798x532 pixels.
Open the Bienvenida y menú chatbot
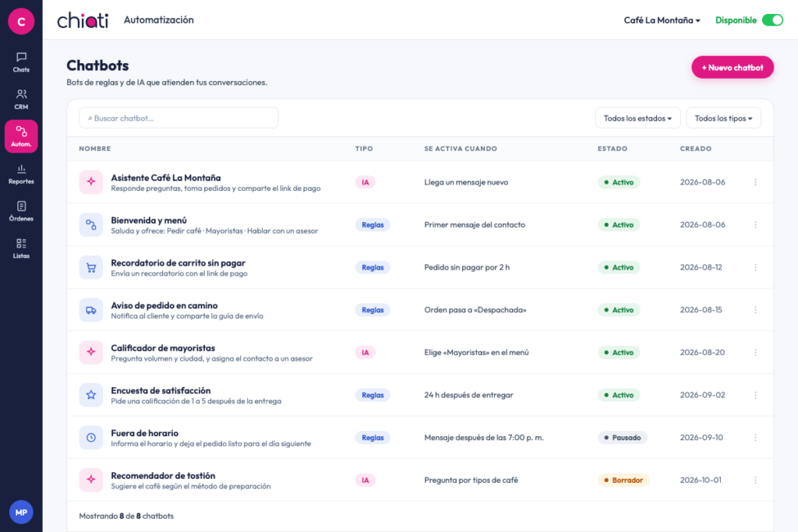[149, 220]
